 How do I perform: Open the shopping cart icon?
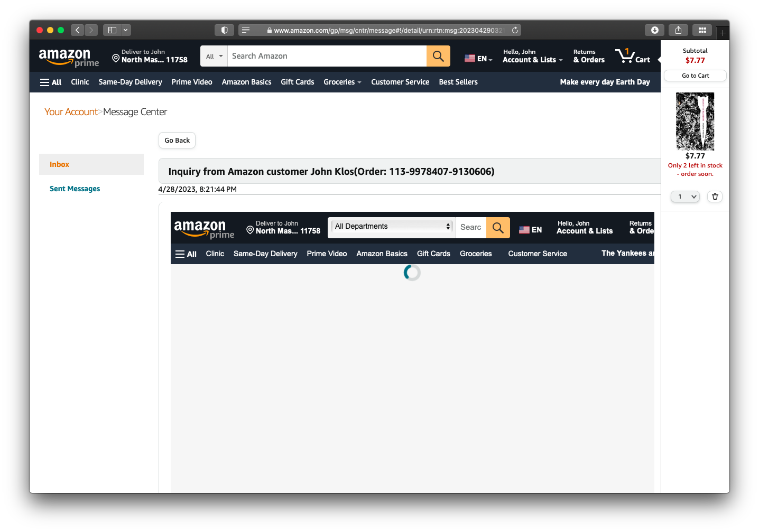[x=632, y=56]
